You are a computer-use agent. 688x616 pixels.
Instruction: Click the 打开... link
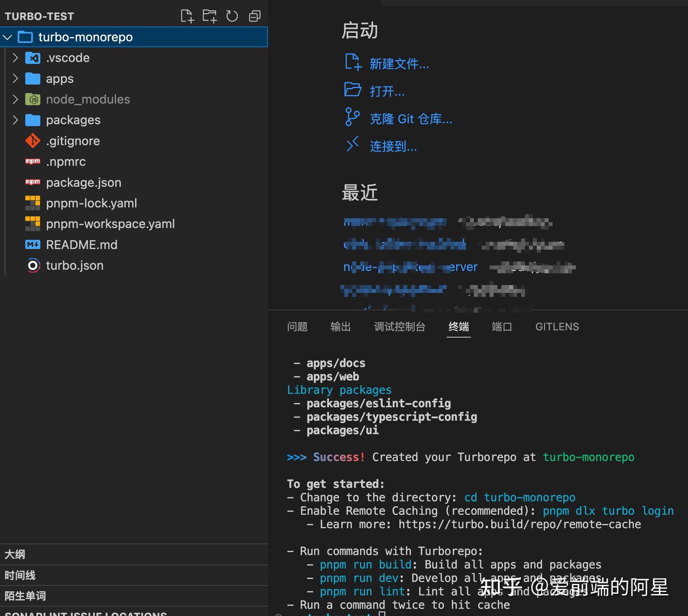pos(387,91)
